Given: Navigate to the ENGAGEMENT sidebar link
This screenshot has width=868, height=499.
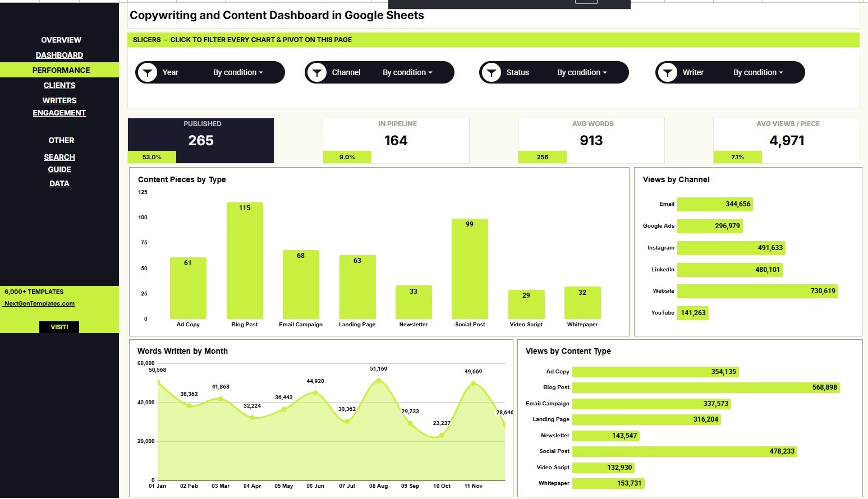Looking at the screenshot, I should click(x=59, y=113).
